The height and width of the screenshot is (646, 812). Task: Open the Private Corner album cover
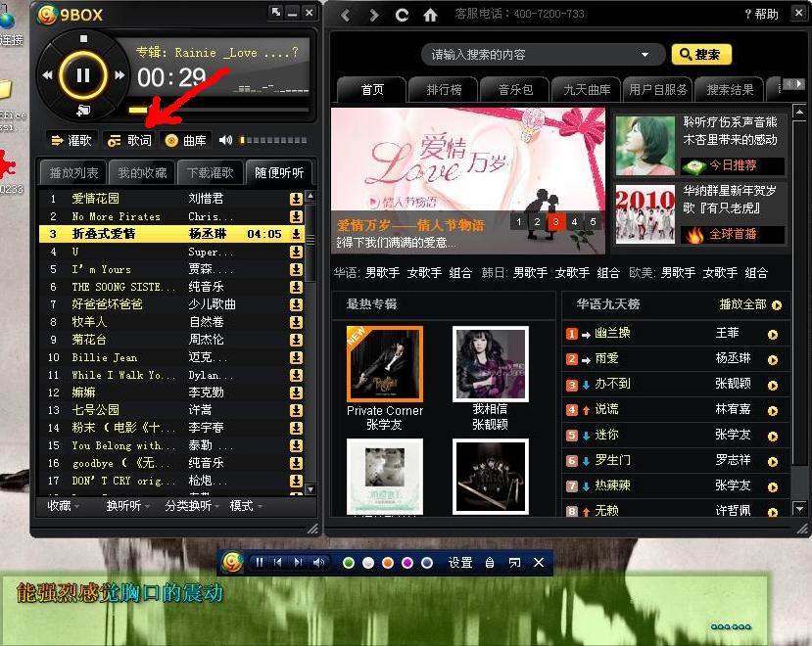pos(384,364)
